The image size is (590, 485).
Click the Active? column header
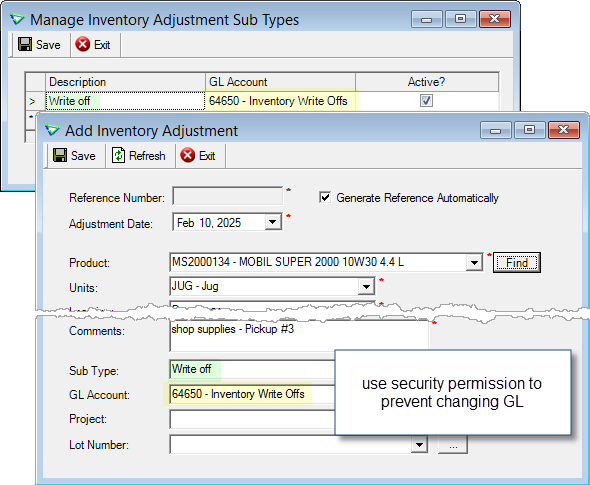pos(427,82)
